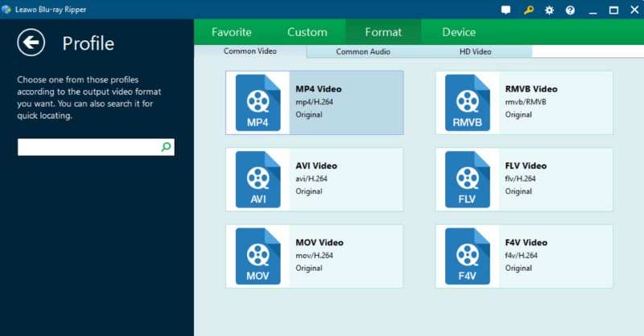Click the FLV file format icon
Image resolution: width=644 pixels, height=336 pixels.
467,179
